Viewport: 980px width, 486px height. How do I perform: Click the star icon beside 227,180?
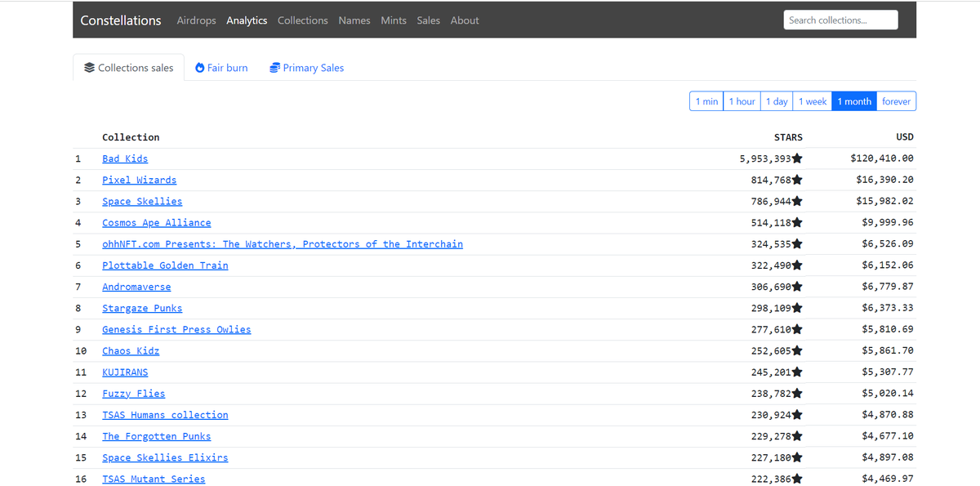797,457
